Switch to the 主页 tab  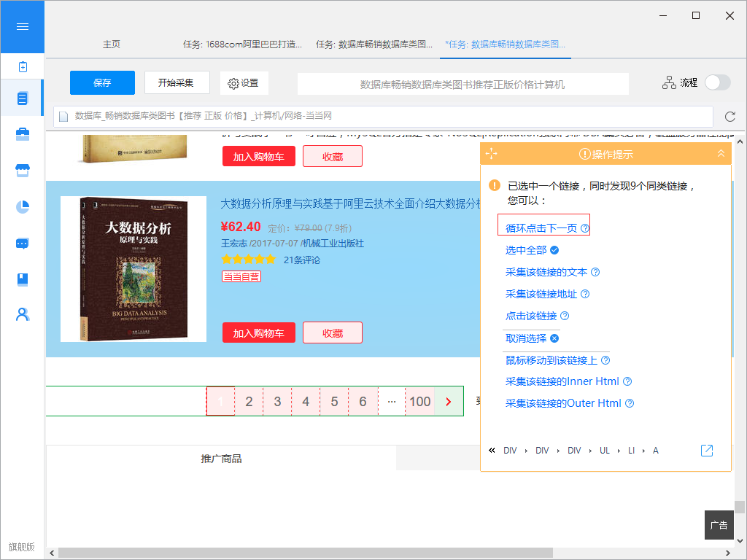coord(112,44)
